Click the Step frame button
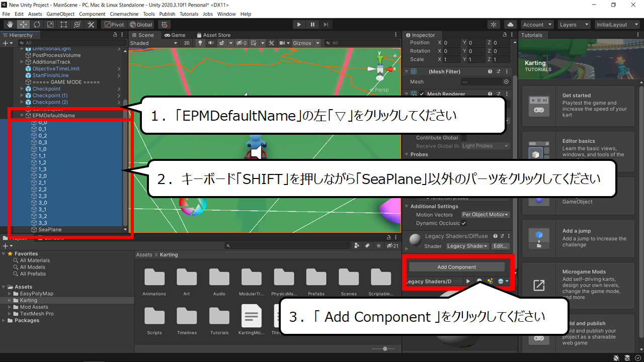Viewport: 644px width, 362px height. tap(326, 24)
